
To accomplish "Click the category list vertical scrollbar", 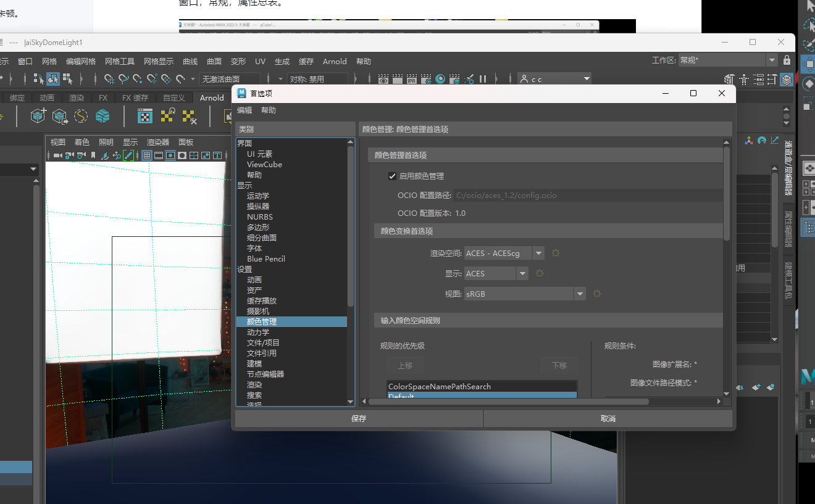I will click(351, 227).
